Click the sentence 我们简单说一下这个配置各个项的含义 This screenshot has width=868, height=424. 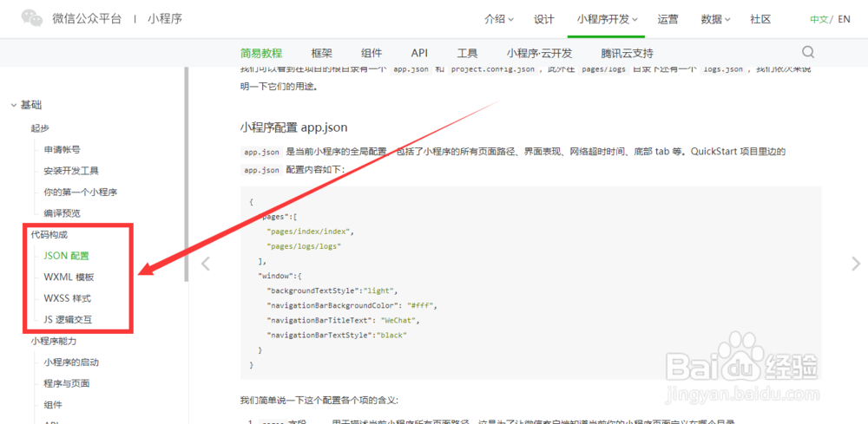pos(319,400)
